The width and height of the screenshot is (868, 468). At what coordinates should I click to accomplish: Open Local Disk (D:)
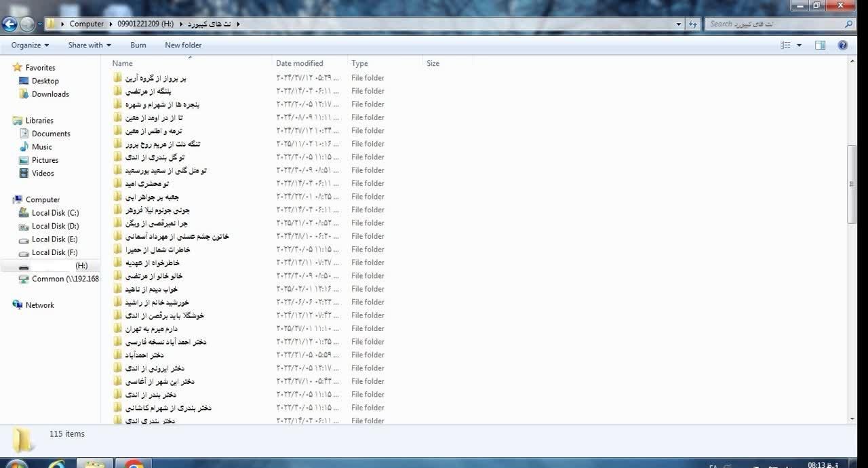click(55, 227)
